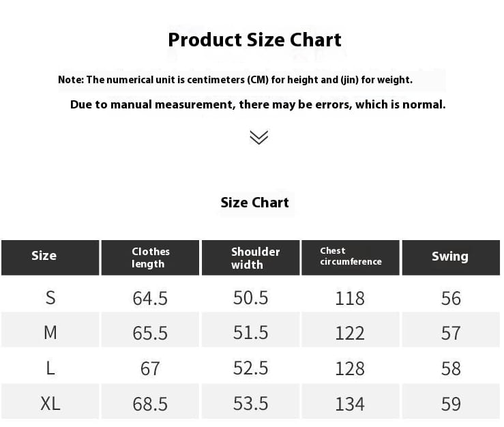Select the XL size row label
504x427 pixels.
click(50, 403)
